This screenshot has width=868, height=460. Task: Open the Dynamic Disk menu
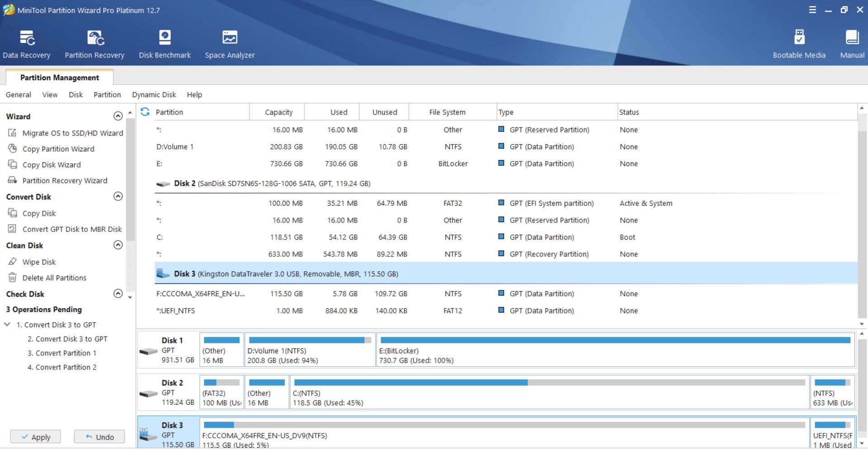click(154, 95)
